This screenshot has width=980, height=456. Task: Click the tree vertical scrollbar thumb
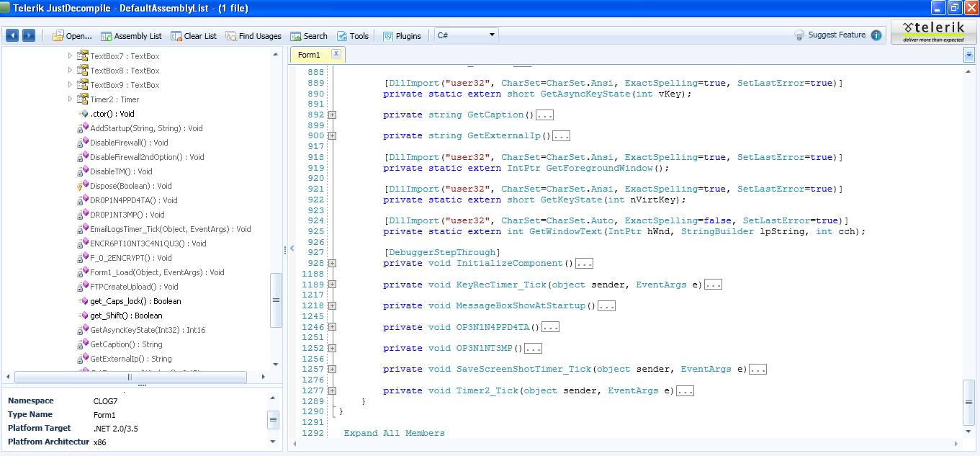click(276, 300)
